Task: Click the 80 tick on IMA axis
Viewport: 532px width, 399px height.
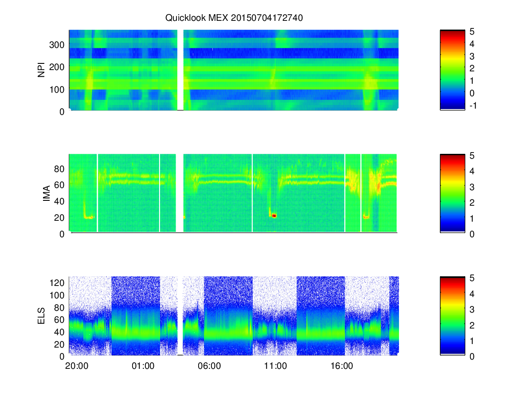Action: pyautogui.click(x=60, y=168)
